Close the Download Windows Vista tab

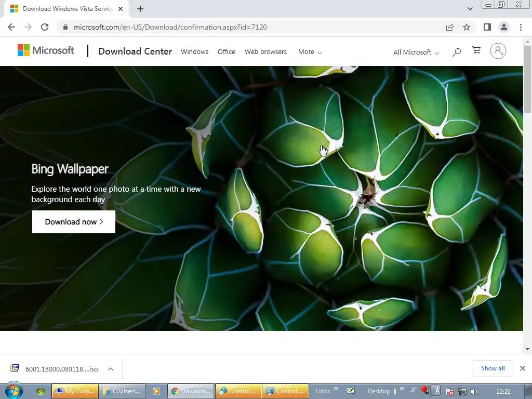[x=121, y=9]
